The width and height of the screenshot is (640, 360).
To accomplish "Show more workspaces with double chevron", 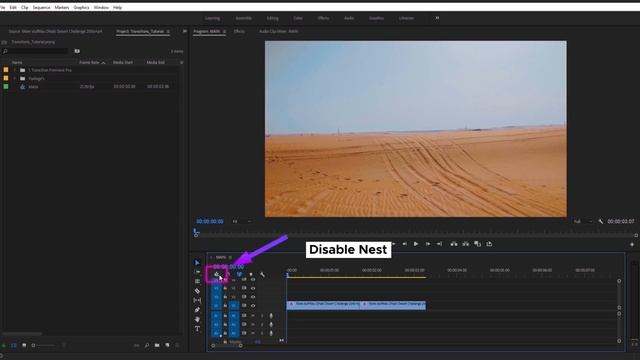I will click(437, 18).
